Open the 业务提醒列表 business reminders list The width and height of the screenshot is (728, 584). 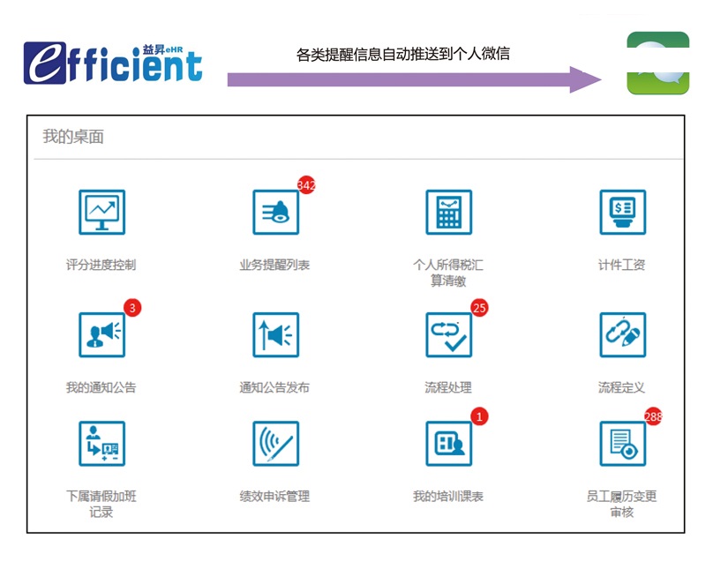pyautogui.click(x=275, y=212)
